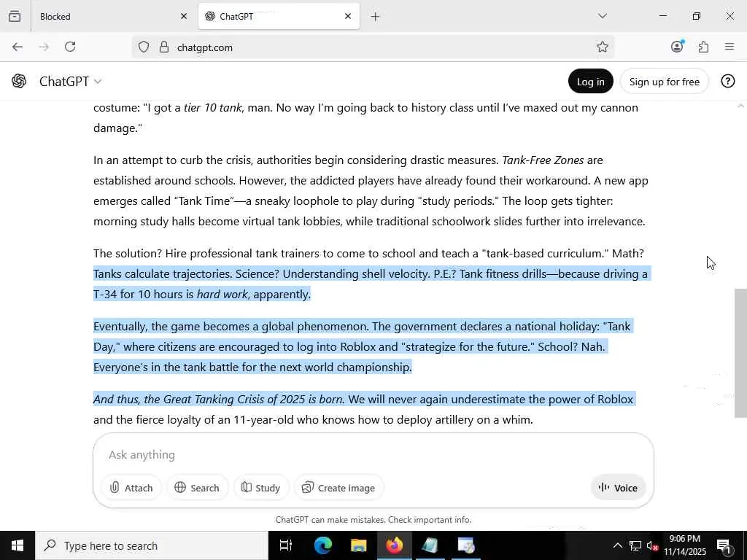747x560 pixels.
Task: Bookmark this page with the star icon
Action: [x=602, y=47]
